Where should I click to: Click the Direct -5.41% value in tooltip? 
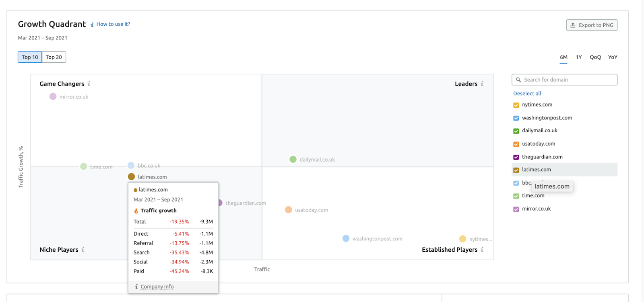[x=181, y=234]
